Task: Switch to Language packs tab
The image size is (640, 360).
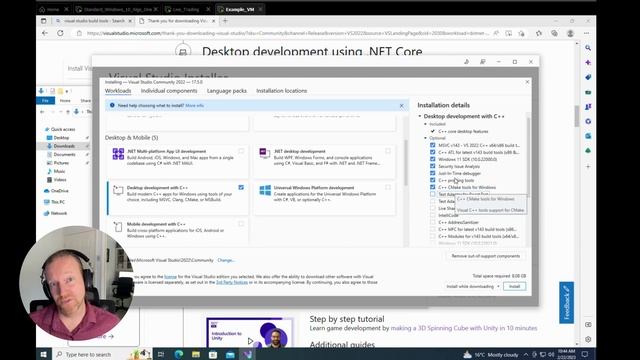Action: pos(227,91)
